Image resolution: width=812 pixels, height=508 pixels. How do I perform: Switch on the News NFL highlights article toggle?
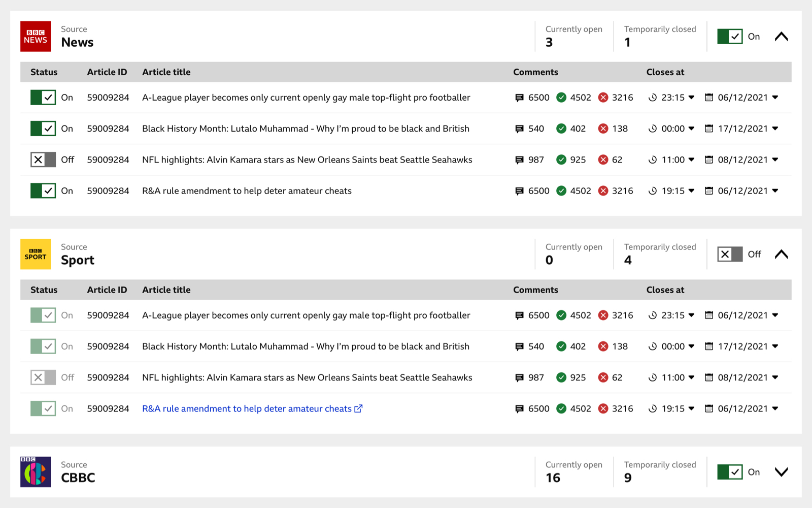point(43,160)
